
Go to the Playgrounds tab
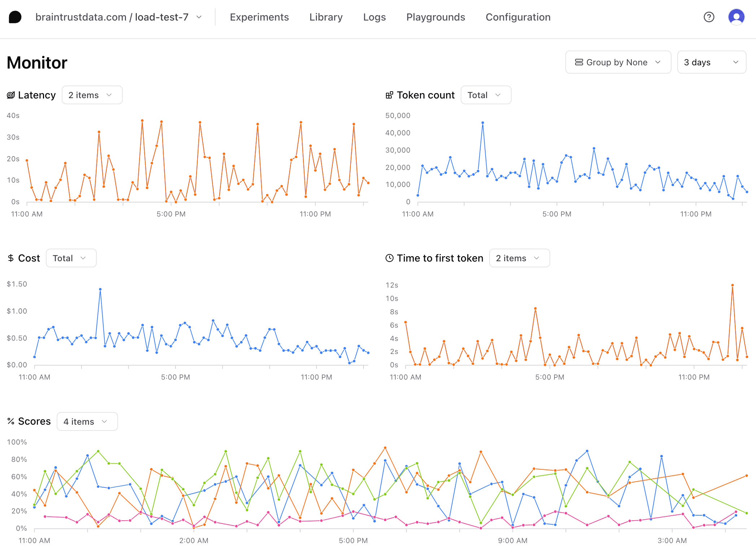(x=435, y=17)
